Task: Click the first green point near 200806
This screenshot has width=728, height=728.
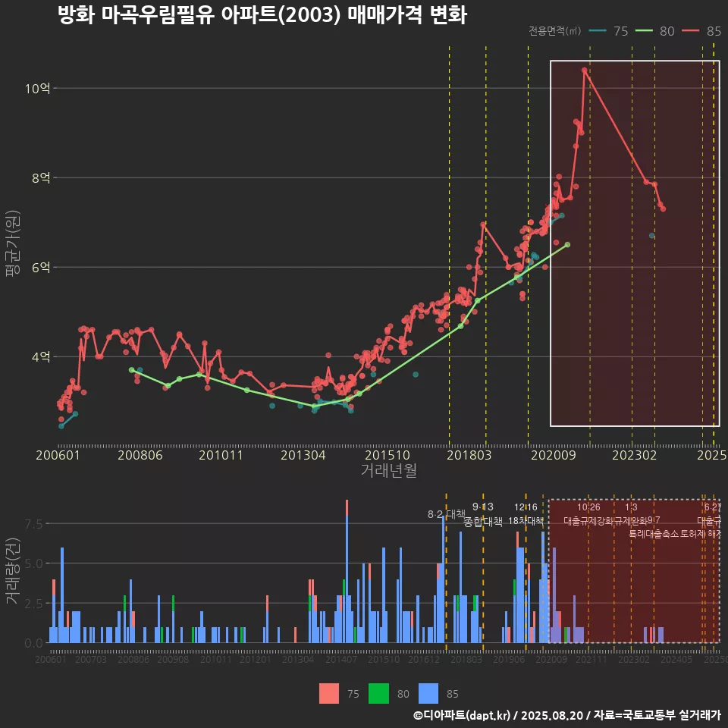Action: click(x=131, y=369)
